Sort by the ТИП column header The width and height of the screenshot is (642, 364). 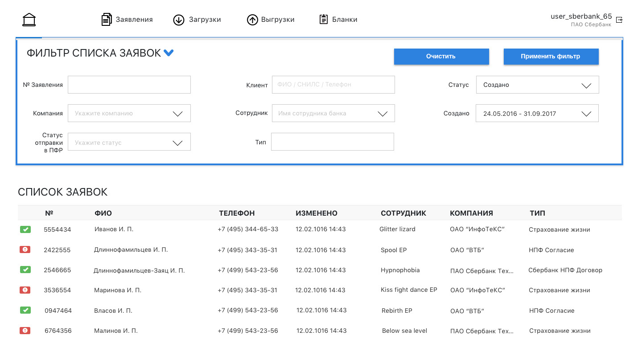click(537, 213)
